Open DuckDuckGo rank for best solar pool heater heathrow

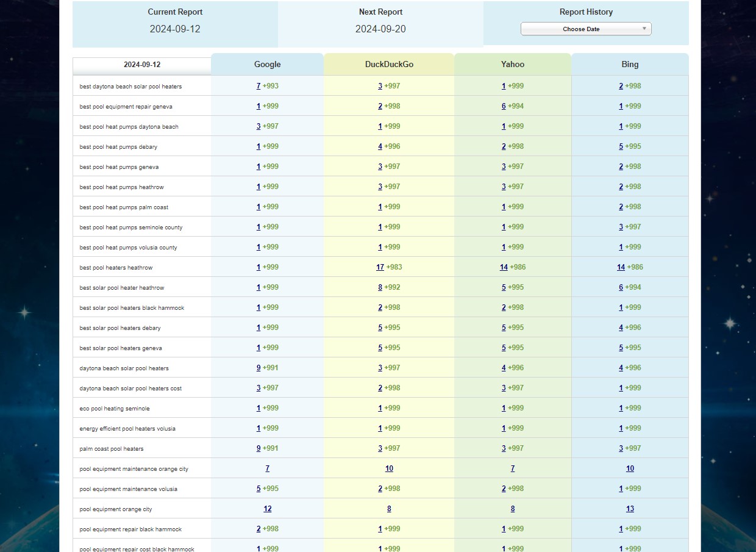click(380, 287)
